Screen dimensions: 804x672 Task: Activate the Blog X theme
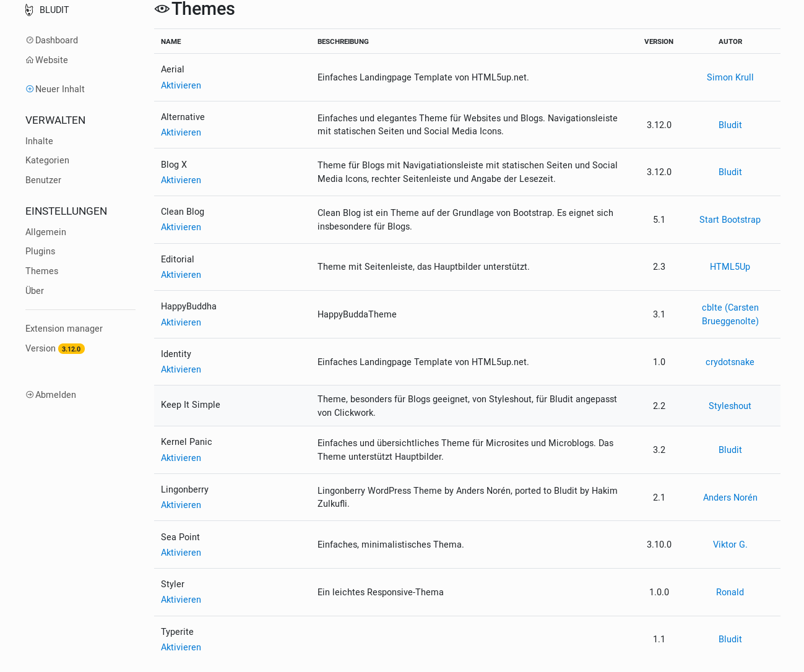[181, 180]
